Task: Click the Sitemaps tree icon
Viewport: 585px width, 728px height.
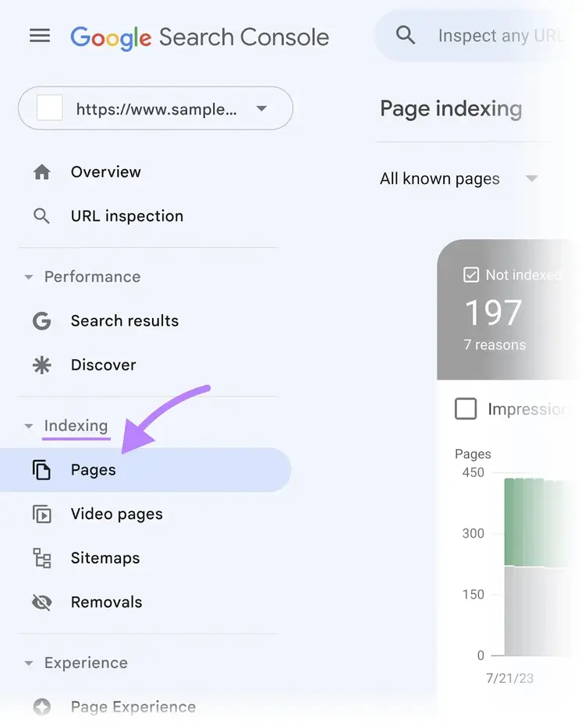Action: [42, 558]
